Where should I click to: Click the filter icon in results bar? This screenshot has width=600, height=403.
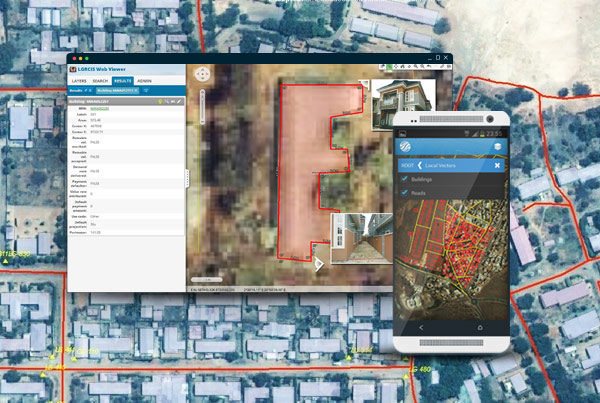coord(146,91)
